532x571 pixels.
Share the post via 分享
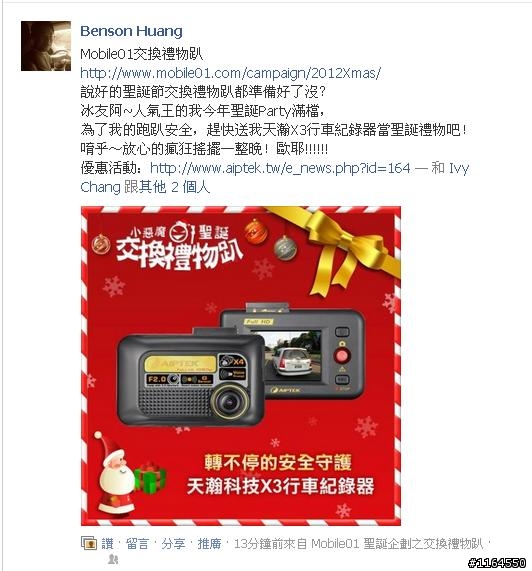173,544
